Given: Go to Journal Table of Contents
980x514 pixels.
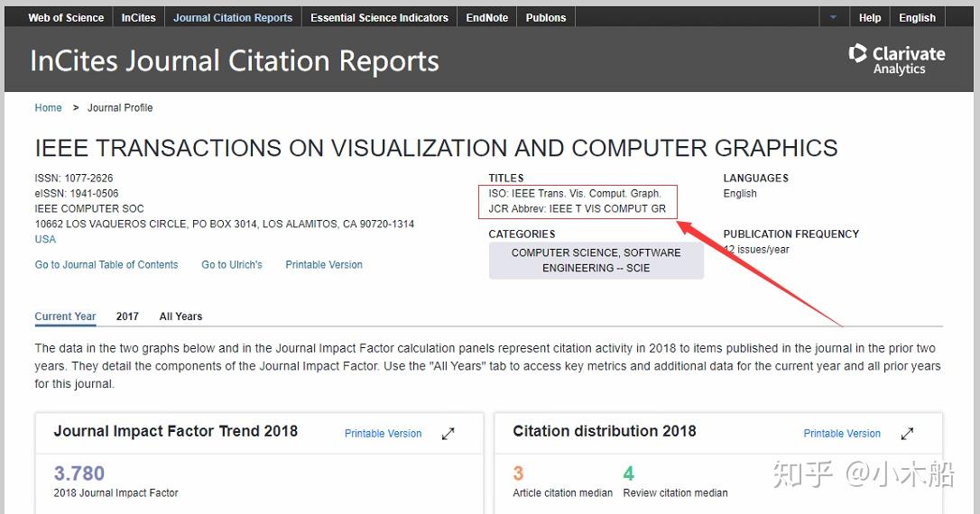Looking at the screenshot, I should coord(106,265).
